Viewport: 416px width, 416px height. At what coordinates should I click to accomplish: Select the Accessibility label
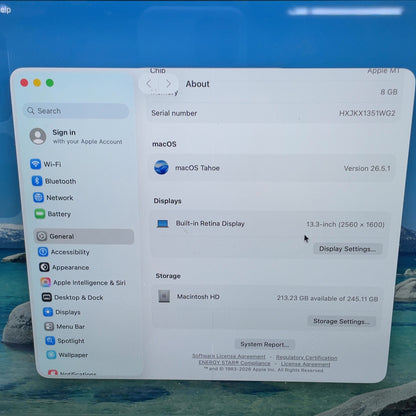pos(70,252)
